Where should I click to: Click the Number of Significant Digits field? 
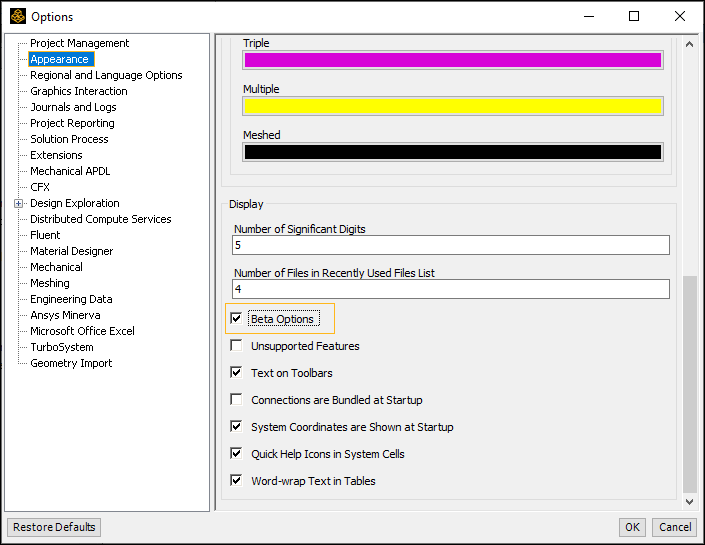tap(451, 245)
